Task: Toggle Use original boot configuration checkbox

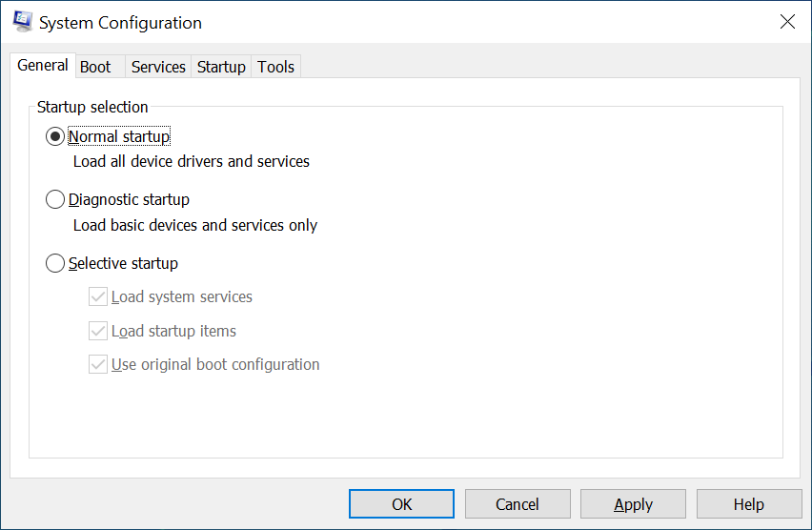Action: (97, 364)
